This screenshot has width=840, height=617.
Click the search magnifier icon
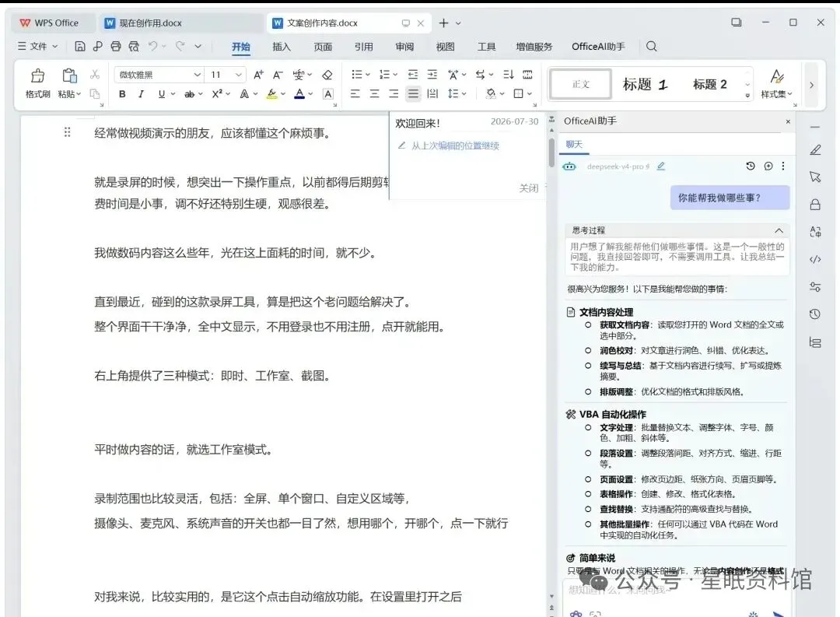pyautogui.click(x=652, y=47)
